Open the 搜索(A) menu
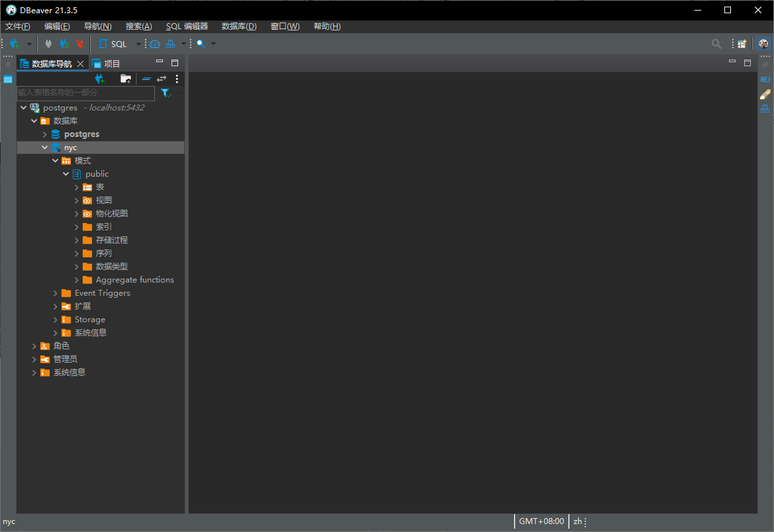This screenshot has height=532, width=774. pyautogui.click(x=138, y=26)
